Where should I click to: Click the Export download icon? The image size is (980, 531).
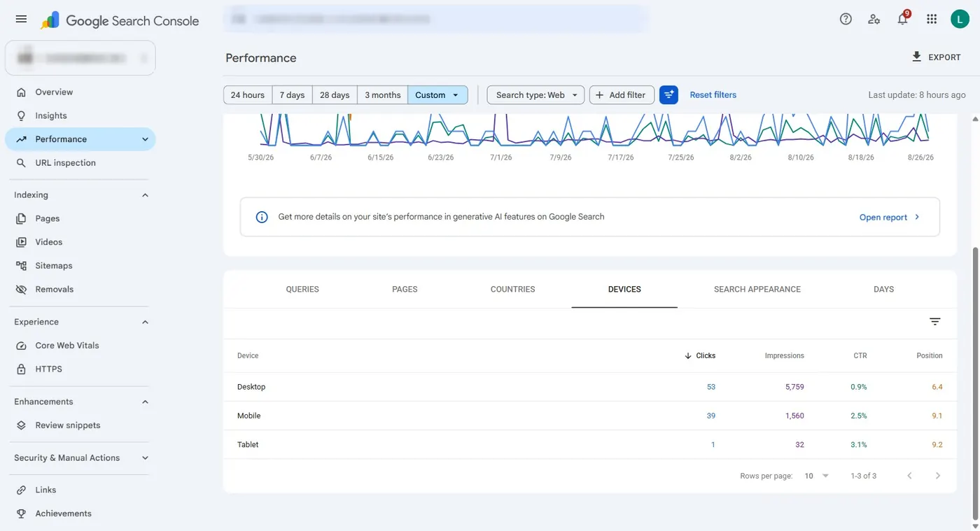pos(916,57)
